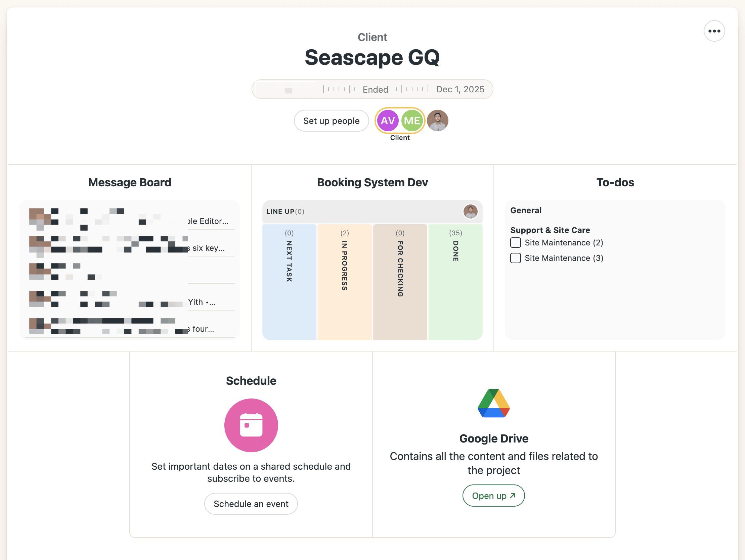Expand the In Progress card column
The width and height of the screenshot is (745, 560).
tap(345, 282)
